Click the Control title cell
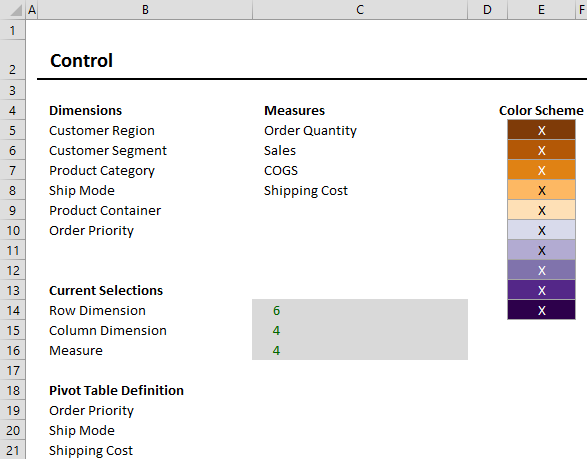The image size is (587, 459). (x=145, y=60)
